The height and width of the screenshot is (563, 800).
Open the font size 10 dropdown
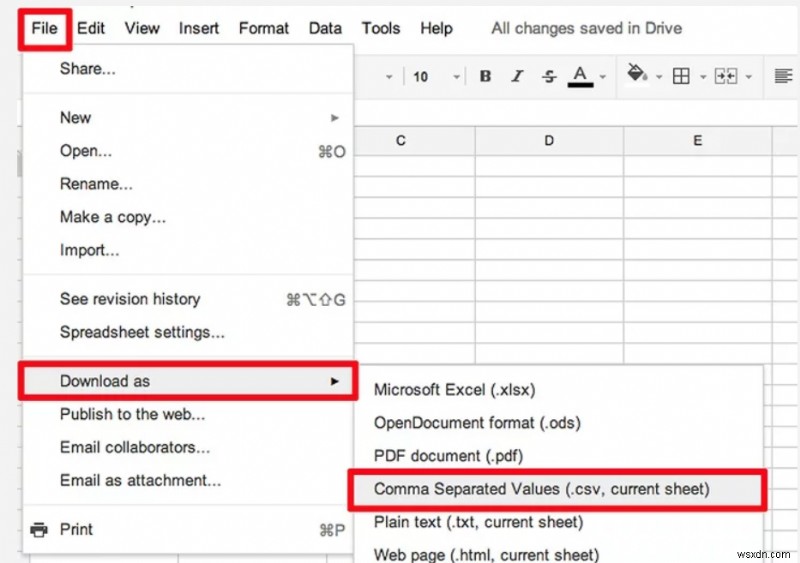click(x=436, y=77)
